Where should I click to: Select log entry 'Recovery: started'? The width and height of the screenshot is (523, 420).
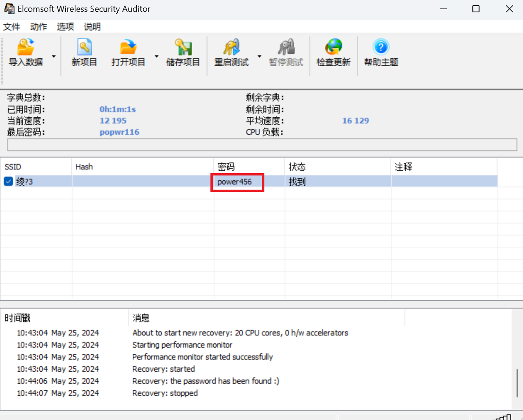164,369
